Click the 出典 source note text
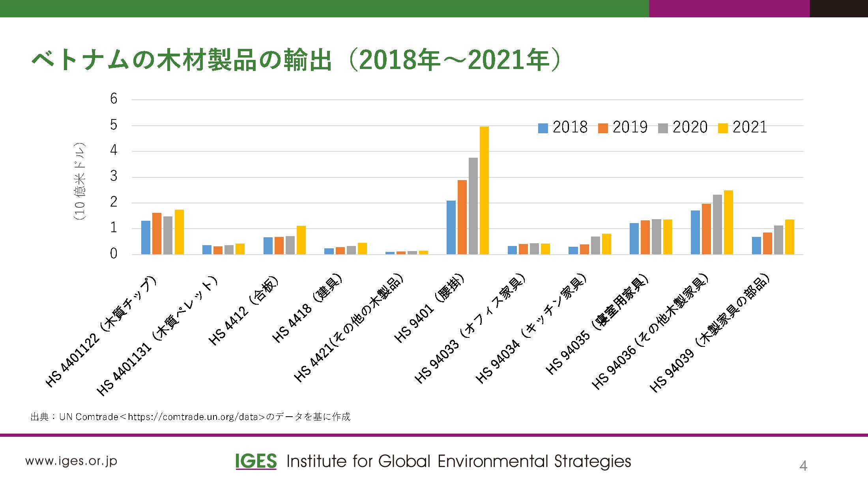Image resolution: width=868 pixels, height=488 pixels. coord(190,417)
